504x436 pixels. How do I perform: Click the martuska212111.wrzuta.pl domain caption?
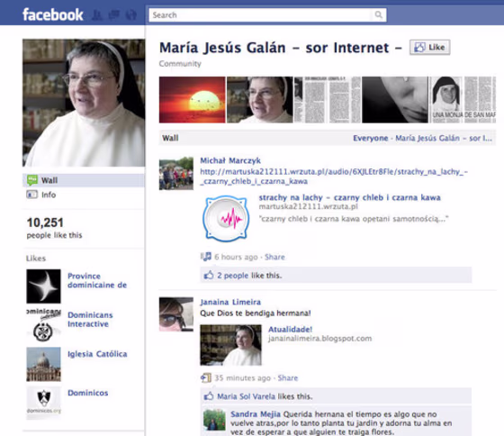coord(309,206)
